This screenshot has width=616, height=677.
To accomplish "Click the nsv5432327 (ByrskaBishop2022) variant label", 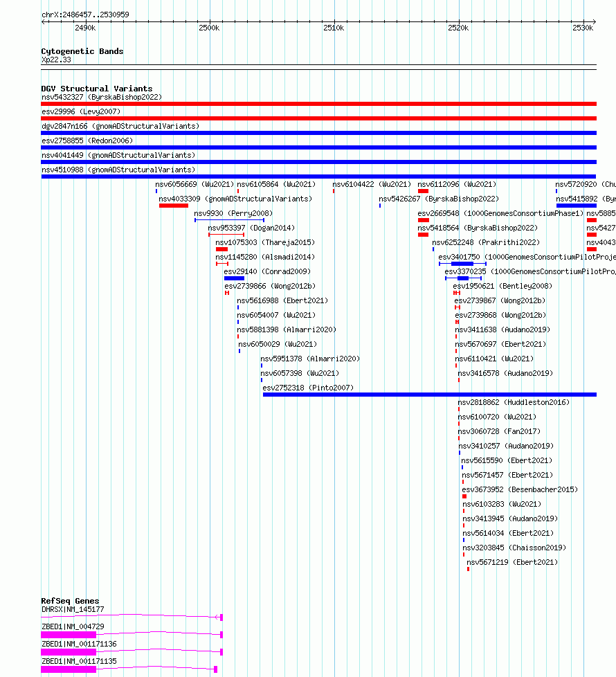I will pyautogui.click(x=102, y=97).
